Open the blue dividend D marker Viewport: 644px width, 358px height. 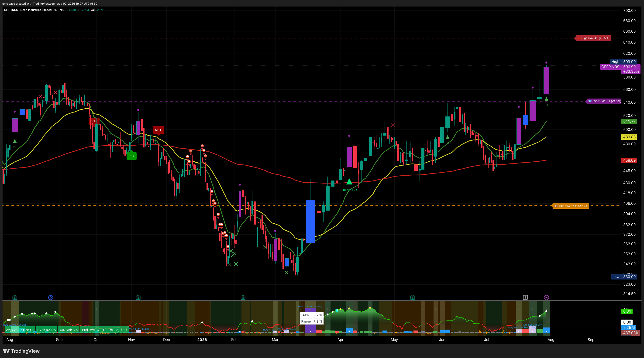[x=51, y=297]
